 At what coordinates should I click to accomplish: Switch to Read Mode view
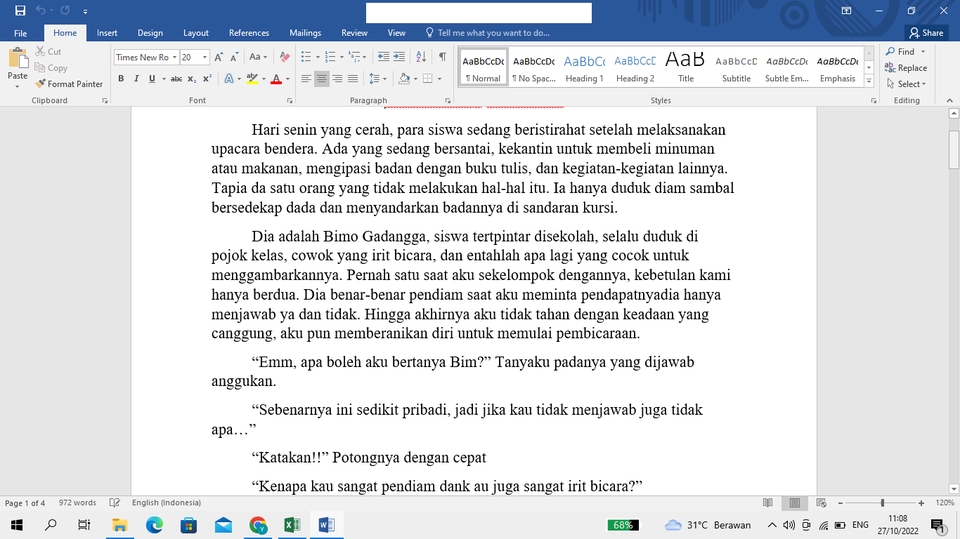768,503
